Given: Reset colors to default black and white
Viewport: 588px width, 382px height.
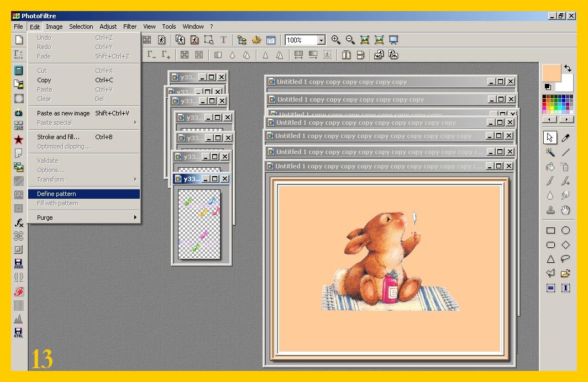Looking at the screenshot, I should tap(548, 87).
